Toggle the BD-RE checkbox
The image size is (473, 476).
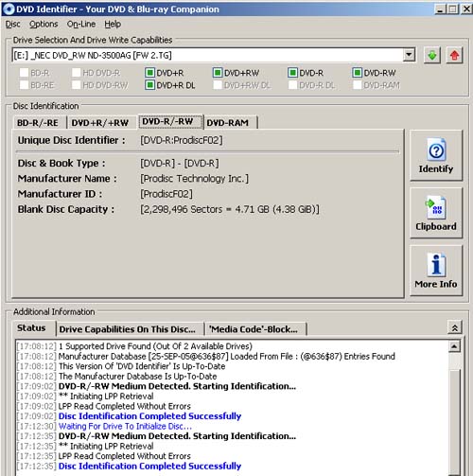click(24, 85)
